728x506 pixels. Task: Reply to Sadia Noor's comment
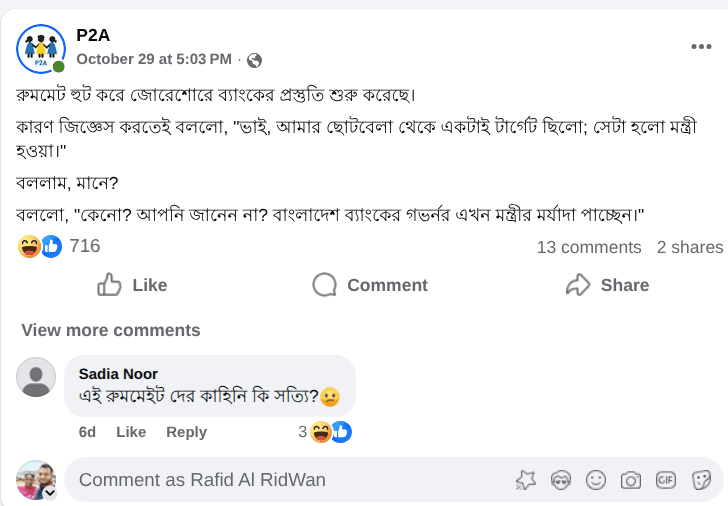186,432
